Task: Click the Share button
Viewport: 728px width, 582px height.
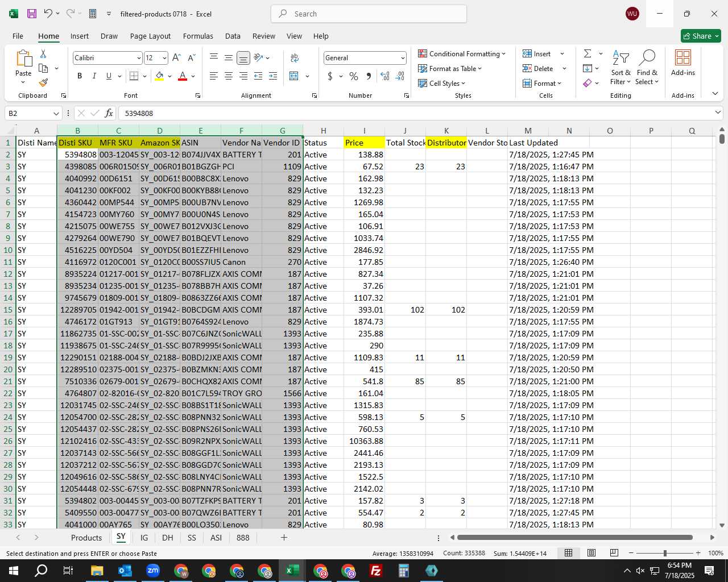Action: pyautogui.click(x=701, y=36)
